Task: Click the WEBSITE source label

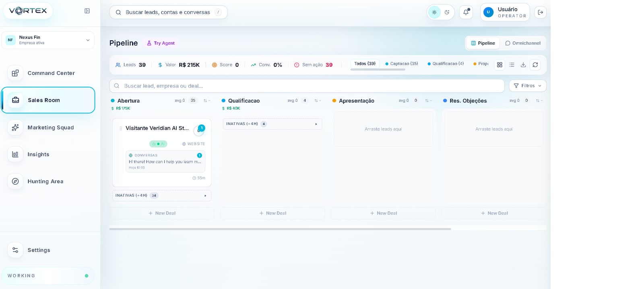Action: point(194,144)
